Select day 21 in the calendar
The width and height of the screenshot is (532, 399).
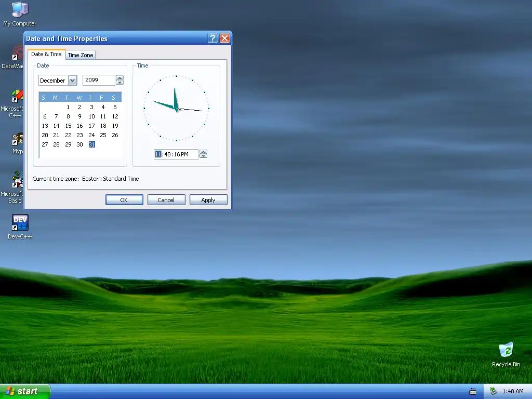(x=56, y=135)
